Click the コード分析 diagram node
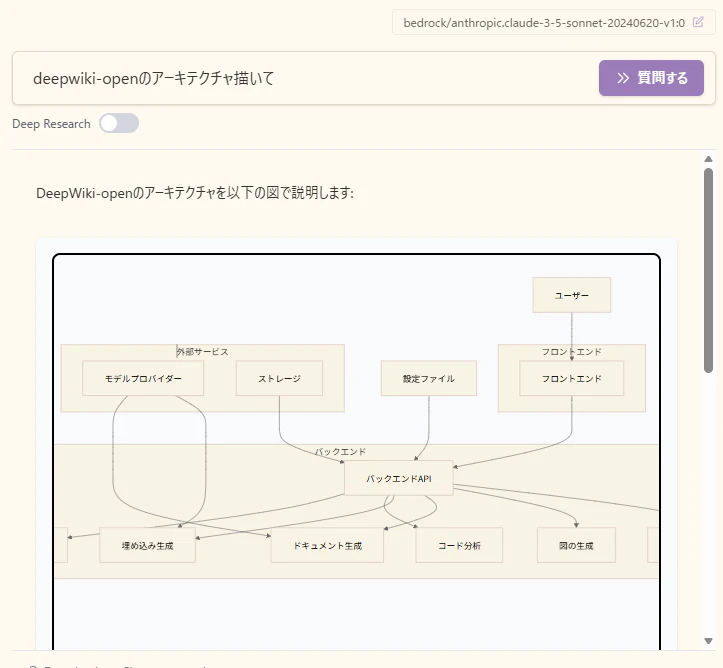The height and width of the screenshot is (668, 723). point(459,545)
